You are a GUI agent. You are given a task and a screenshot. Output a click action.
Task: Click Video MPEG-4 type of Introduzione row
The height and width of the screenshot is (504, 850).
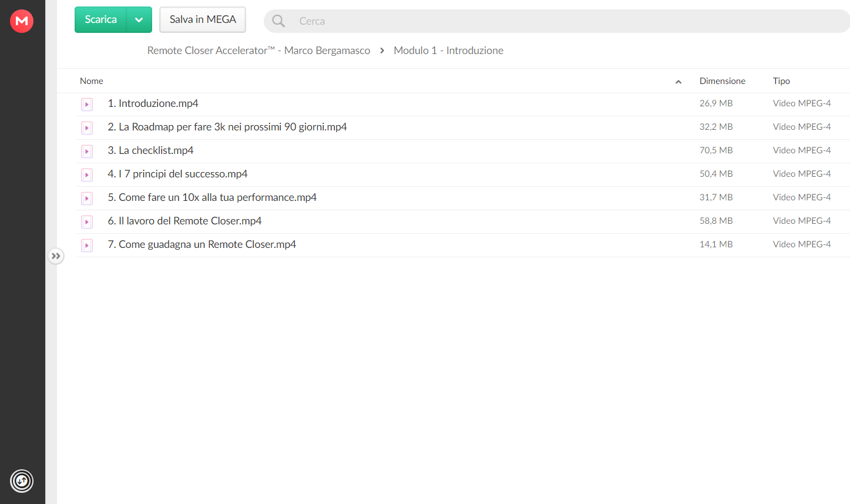(802, 103)
